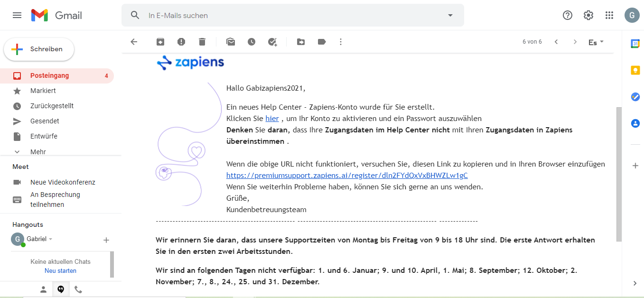The height and width of the screenshot is (298, 644).
Task: Click 'Neu starten' link
Action: coord(60,271)
